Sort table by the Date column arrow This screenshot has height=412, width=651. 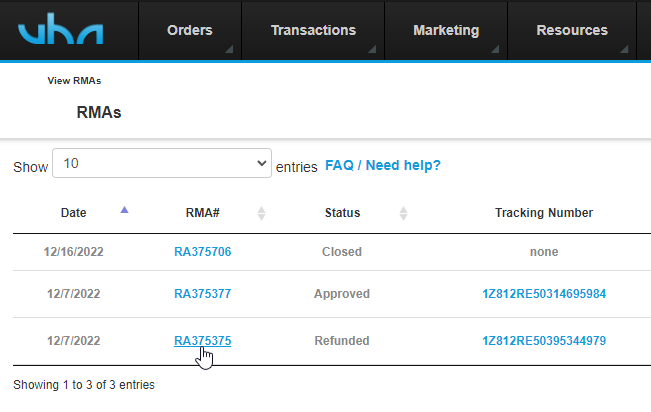point(124,210)
